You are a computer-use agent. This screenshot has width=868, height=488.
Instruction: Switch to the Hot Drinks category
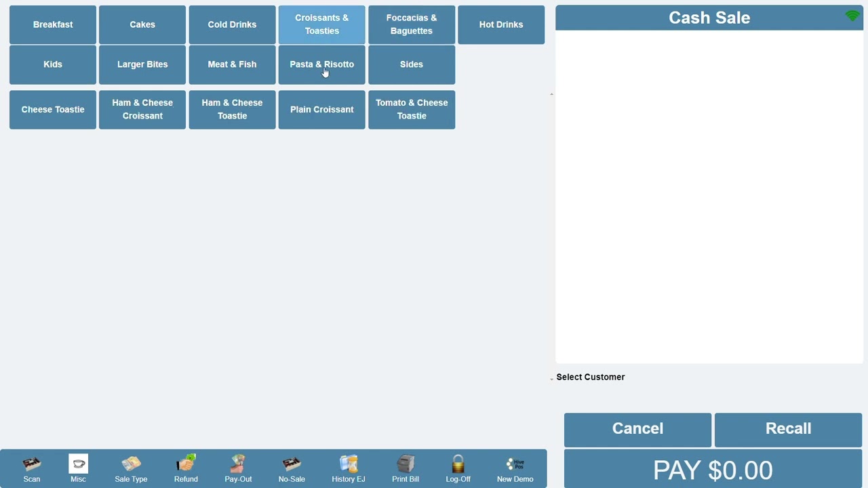coord(501,25)
